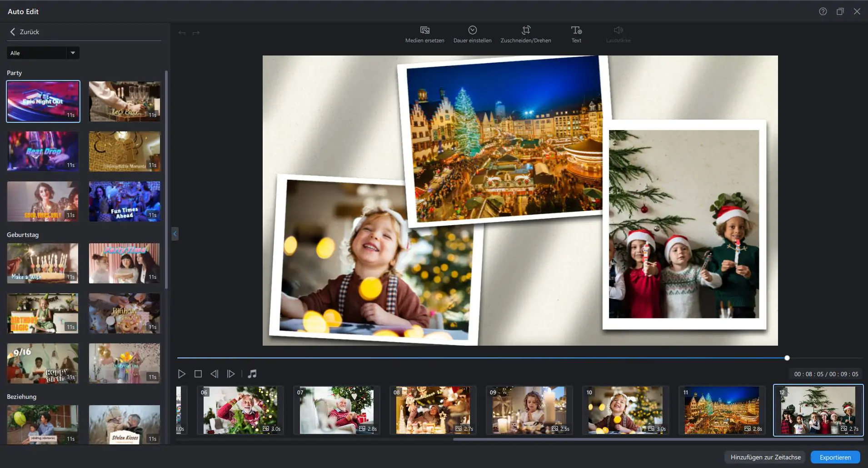Select the Beat Drop party template
Viewport: 868px width, 468px height.
point(43,151)
